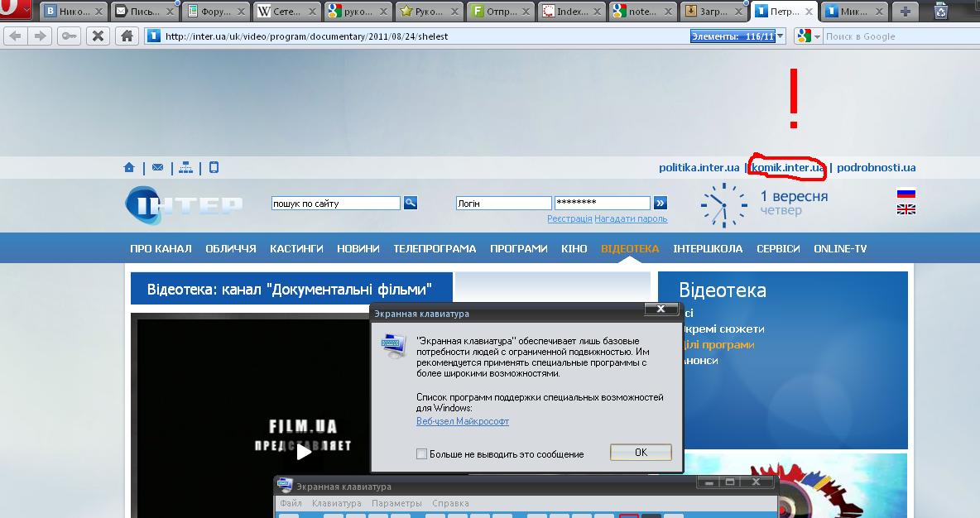Open the address bar history dropdown arrow
The image size is (980, 518).
point(780,36)
